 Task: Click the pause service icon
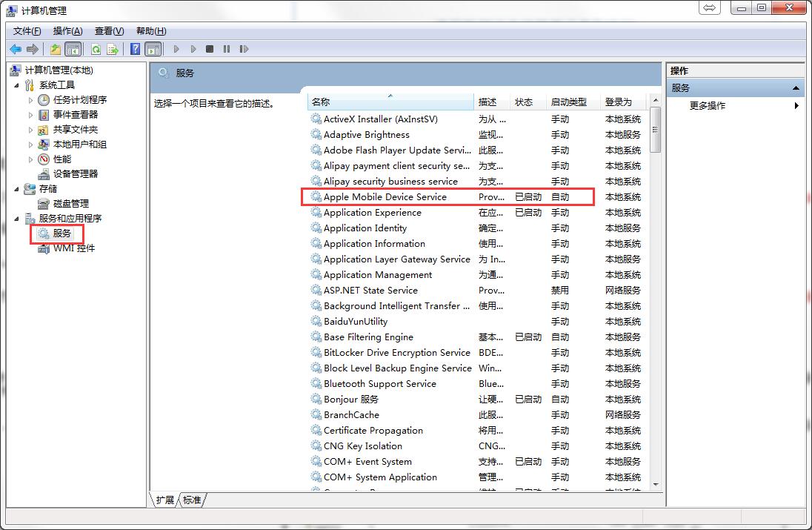pos(227,49)
